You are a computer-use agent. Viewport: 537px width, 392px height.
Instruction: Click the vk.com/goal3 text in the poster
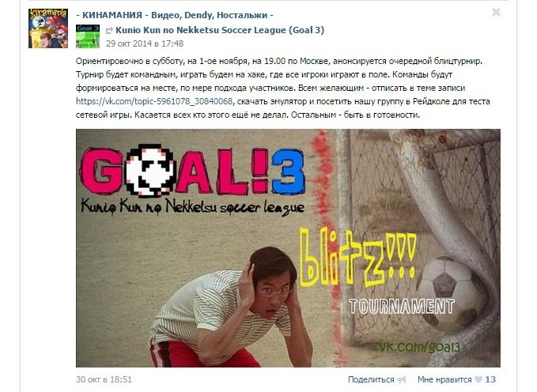click(419, 347)
